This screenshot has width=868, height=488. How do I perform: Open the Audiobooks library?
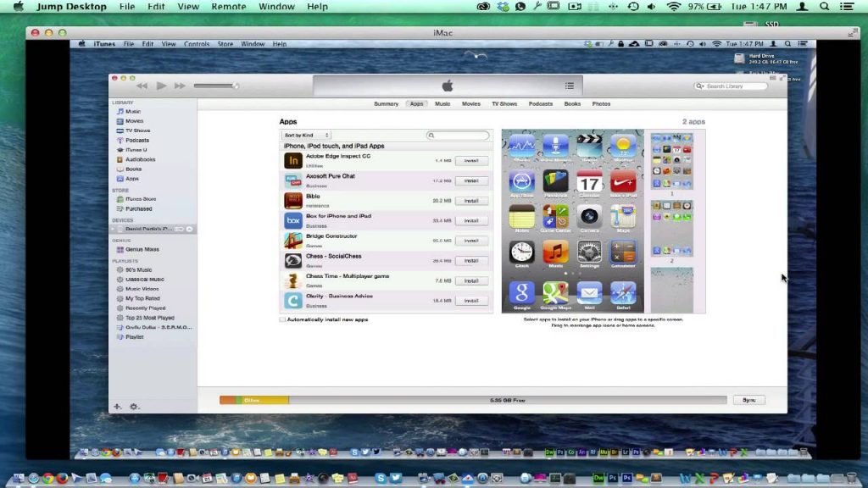tap(140, 158)
